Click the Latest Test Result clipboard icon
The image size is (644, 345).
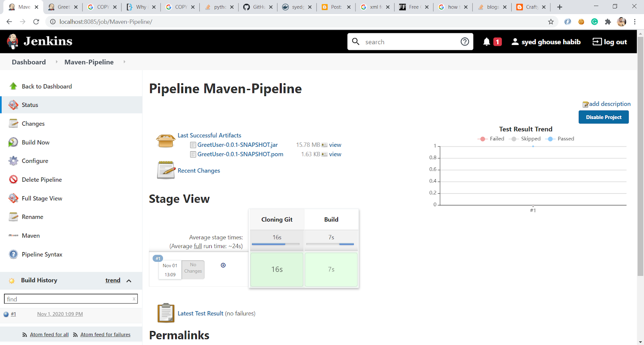pos(165,313)
